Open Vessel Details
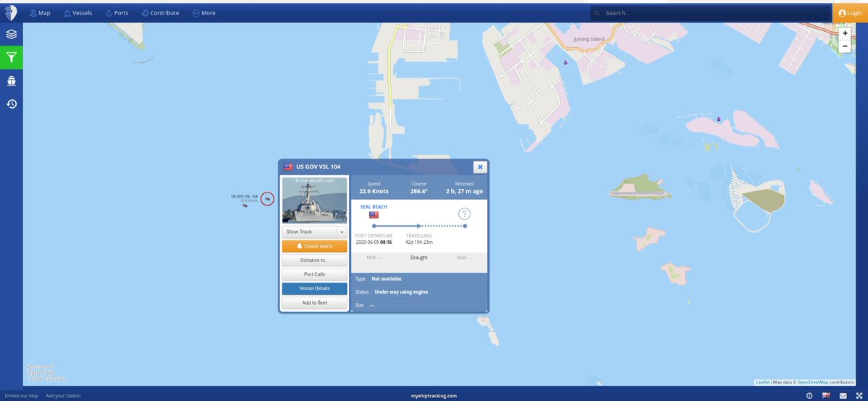This screenshot has height=401, width=868. (314, 289)
